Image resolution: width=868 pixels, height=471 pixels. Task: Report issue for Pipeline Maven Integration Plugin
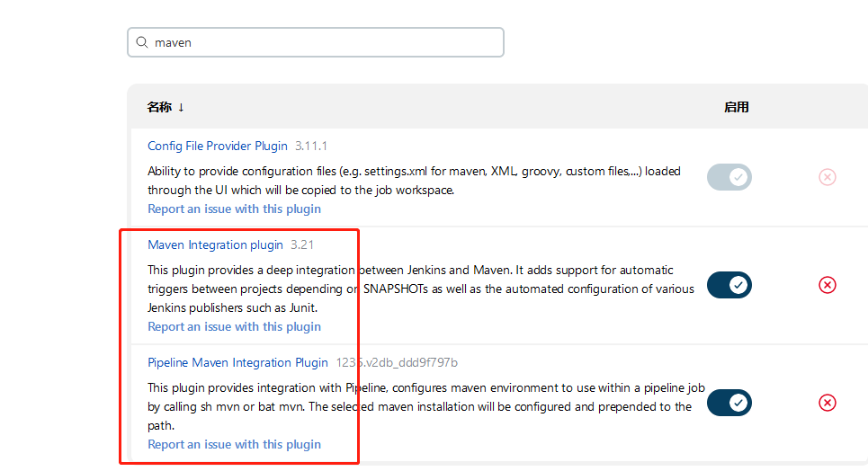point(234,445)
